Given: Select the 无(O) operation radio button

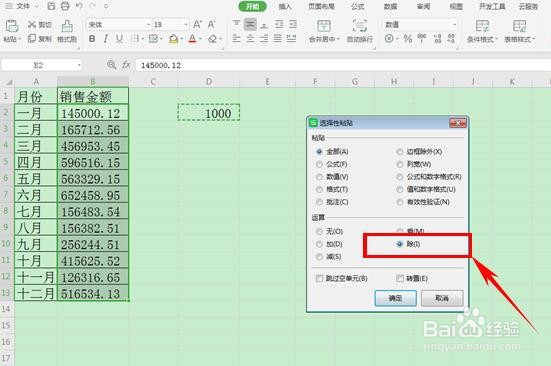Looking at the screenshot, I should click(319, 231).
